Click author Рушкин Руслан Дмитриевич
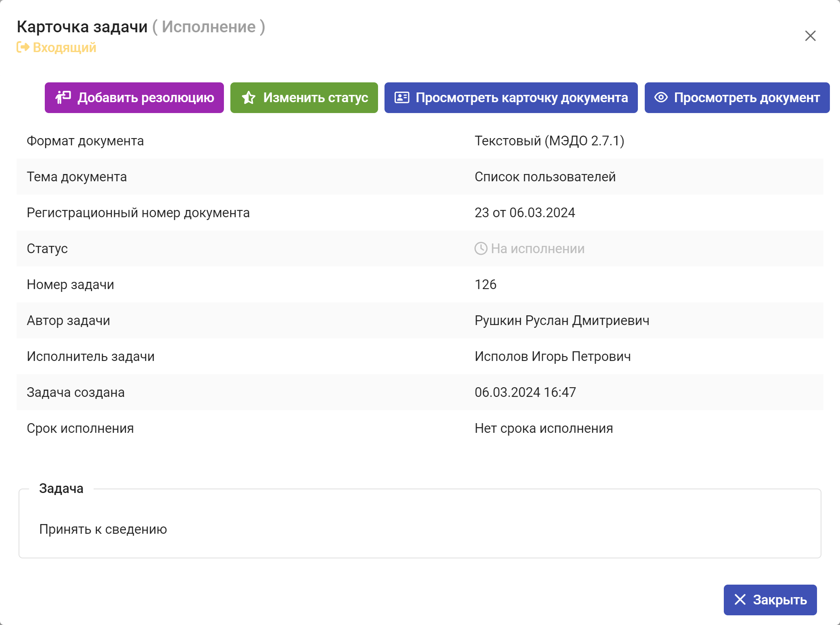Viewport: 840px width, 625px height. 562,321
